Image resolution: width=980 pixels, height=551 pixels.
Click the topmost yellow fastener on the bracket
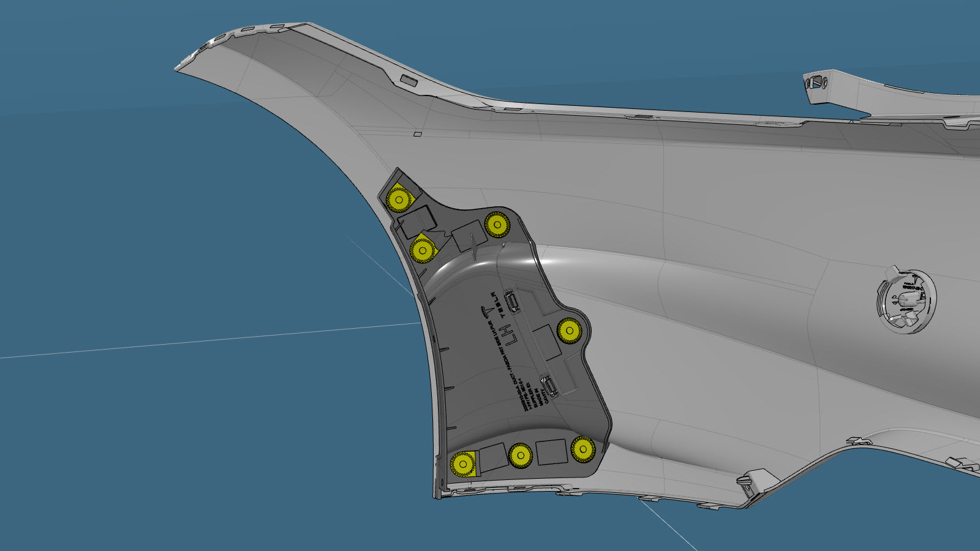pos(399,200)
